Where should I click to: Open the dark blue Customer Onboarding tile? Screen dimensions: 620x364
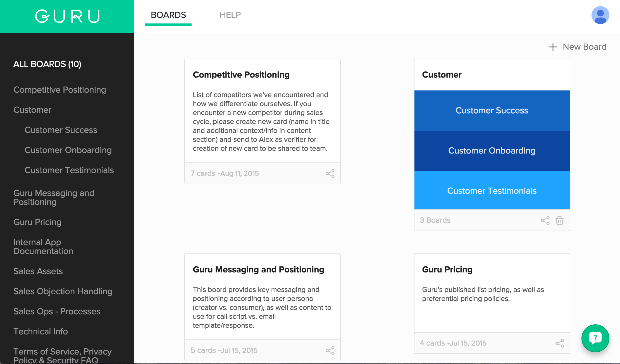492,151
